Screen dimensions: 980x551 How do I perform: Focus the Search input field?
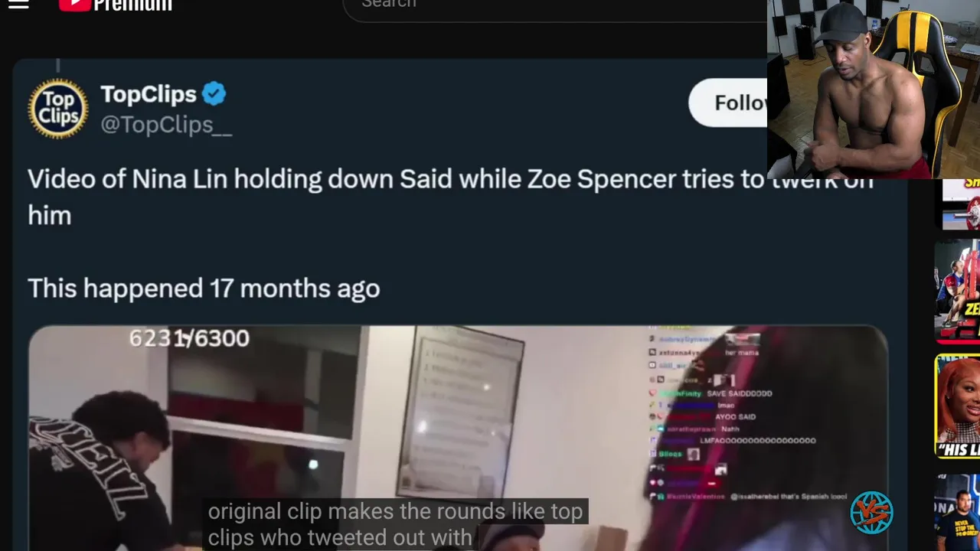click(551, 5)
